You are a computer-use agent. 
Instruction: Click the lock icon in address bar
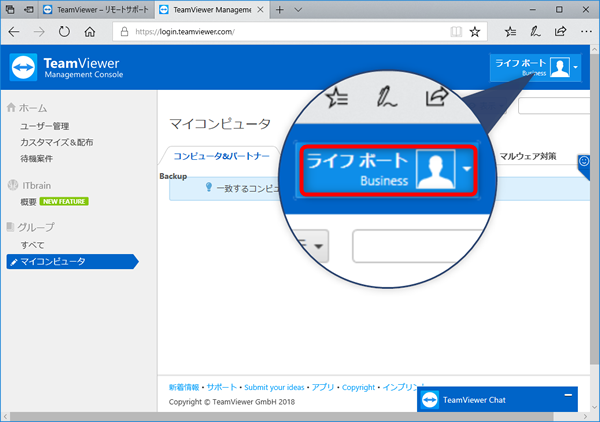(x=124, y=31)
